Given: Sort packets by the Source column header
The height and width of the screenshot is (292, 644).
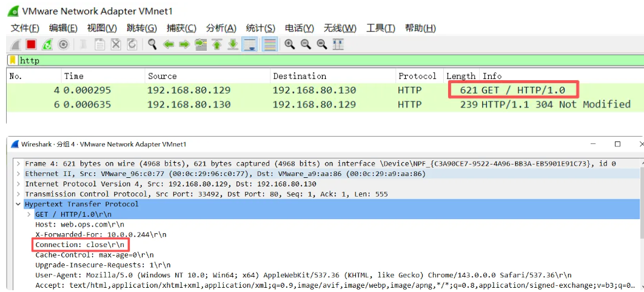Looking at the screenshot, I should (163, 76).
